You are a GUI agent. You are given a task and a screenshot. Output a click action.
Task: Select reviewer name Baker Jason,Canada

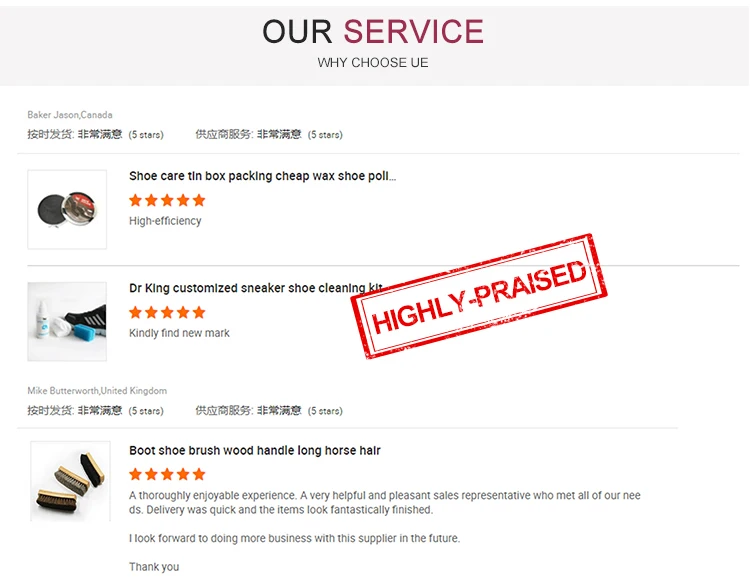pyautogui.click(x=70, y=115)
